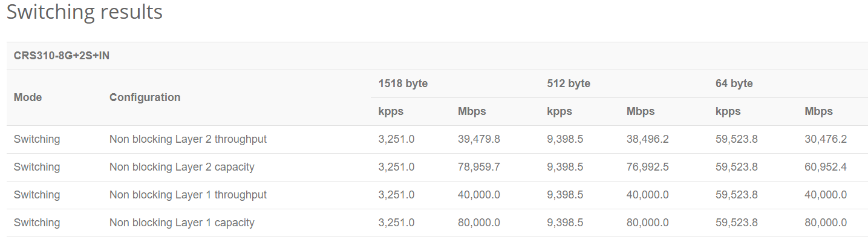Click the Configuration column header

pyautogui.click(x=145, y=97)
